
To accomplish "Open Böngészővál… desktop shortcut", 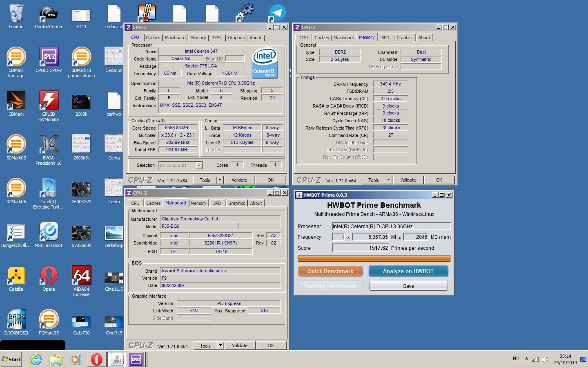I will tap(16, 231).
